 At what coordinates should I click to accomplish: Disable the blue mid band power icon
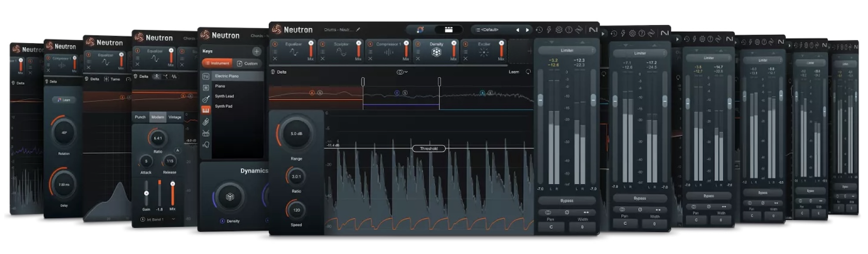397,93
